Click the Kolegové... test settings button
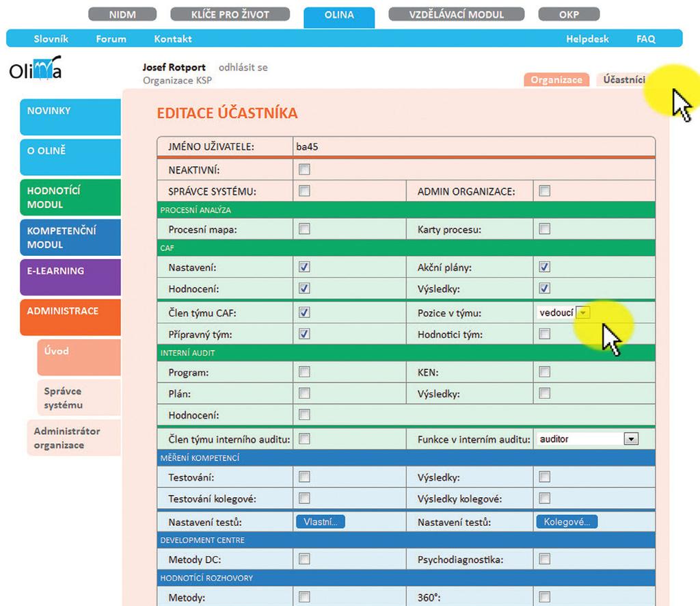This screenshot has height=606, width=700. 567,522
